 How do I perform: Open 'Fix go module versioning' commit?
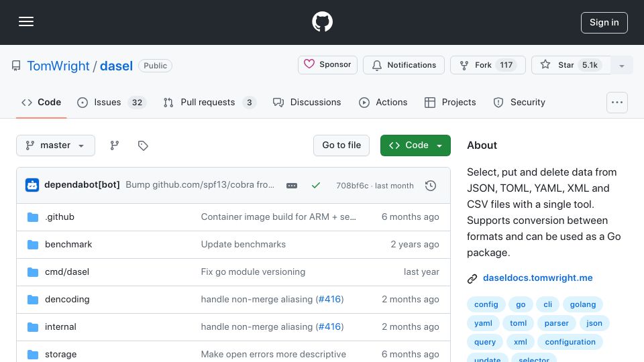point(253,271)
